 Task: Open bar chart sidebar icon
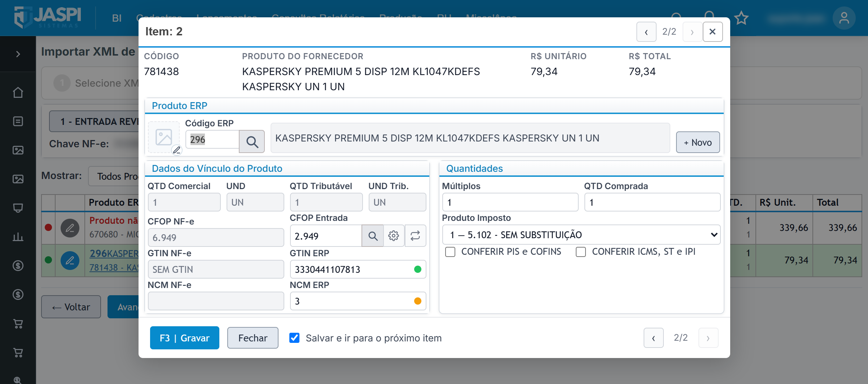pyautogui.click(x=18, y=237)
